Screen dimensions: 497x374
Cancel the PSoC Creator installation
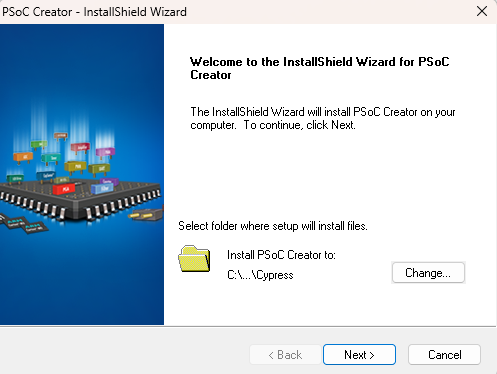[x=444, y=355]
